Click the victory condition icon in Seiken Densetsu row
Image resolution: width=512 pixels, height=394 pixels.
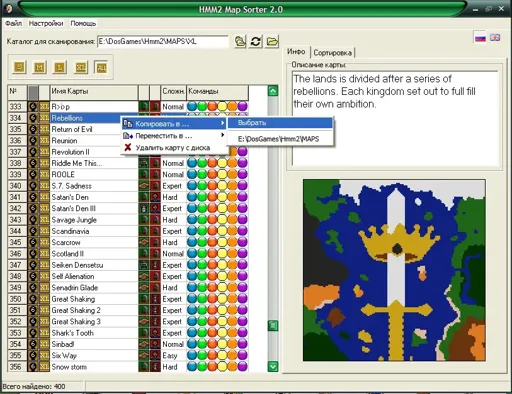point(144,265)
